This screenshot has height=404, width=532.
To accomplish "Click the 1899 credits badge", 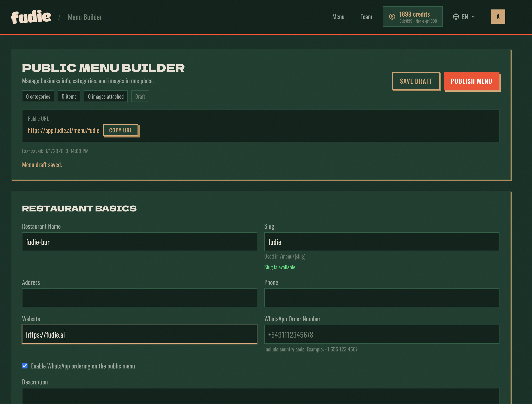I will [x=413, y=16].
